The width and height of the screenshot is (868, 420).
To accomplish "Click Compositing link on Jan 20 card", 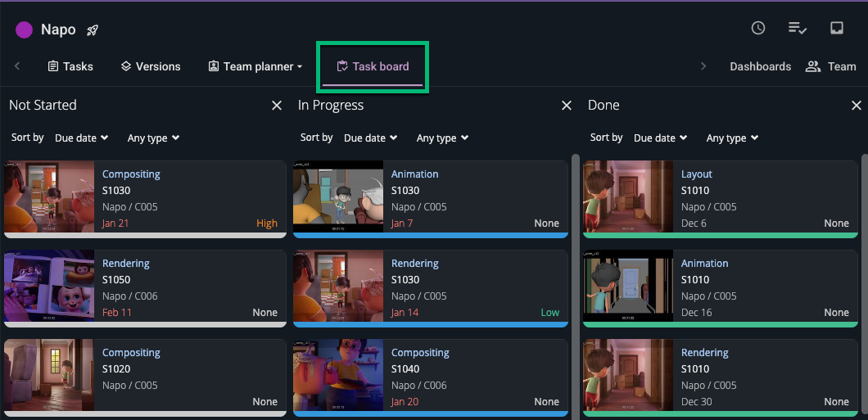I will (420, 352).
